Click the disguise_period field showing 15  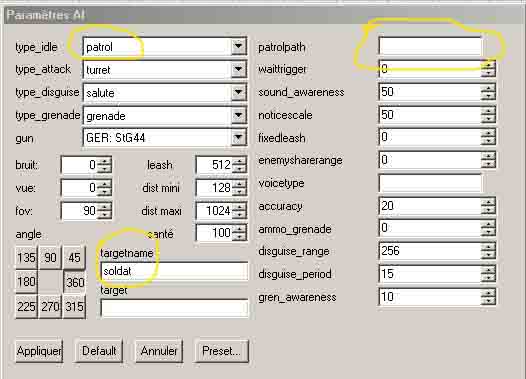[x=430, y=274]
